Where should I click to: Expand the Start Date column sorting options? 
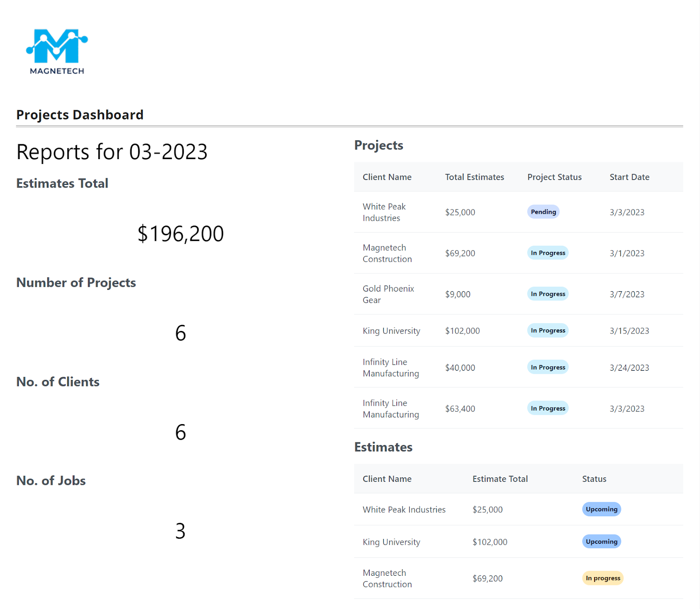click(x=629, y=177)
